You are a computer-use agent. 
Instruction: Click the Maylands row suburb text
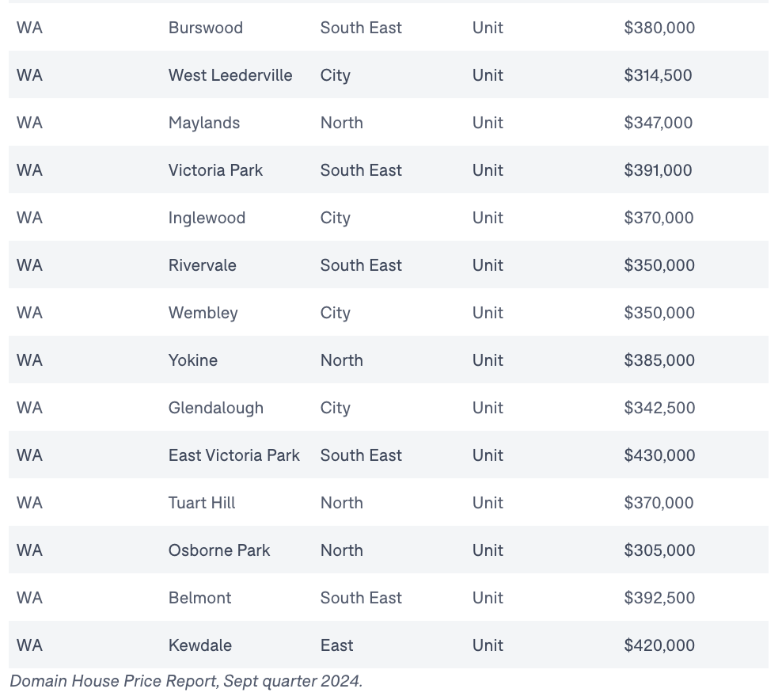(x=204, y=123)
